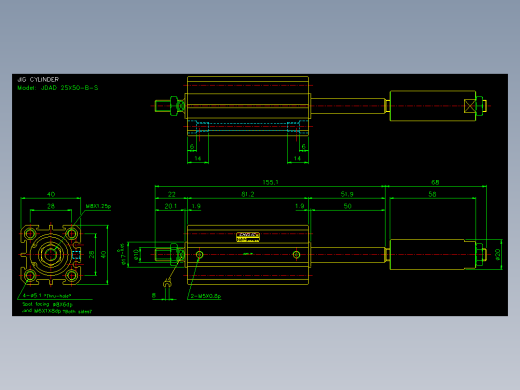
Task: Select the 4-ø5.1 thru-hole note
Action: pos(47,296)
